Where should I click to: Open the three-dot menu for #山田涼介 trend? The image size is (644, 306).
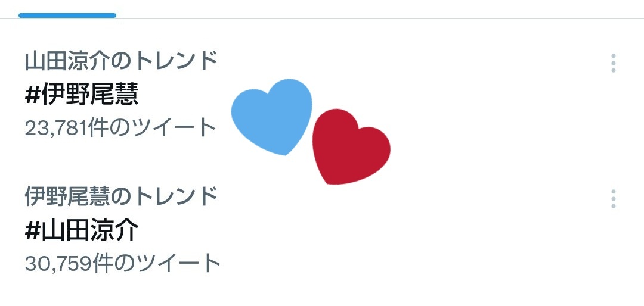click(x=613, y=198)
